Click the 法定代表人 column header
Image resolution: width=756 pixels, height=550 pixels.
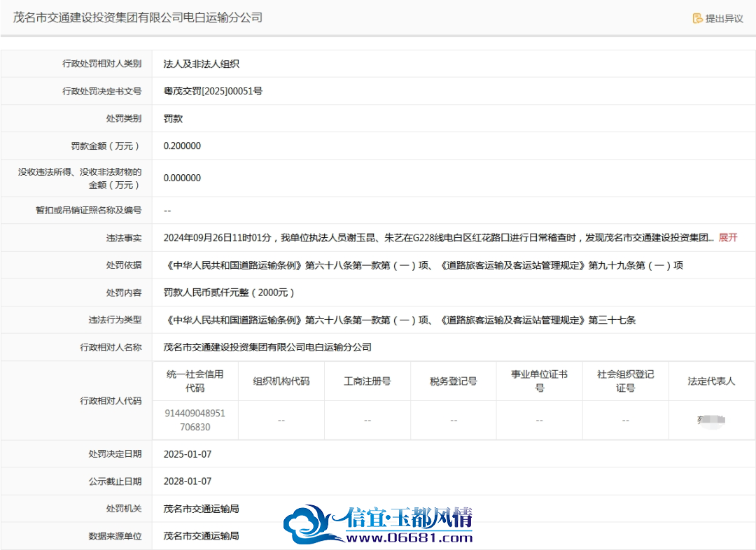point(711,381)
